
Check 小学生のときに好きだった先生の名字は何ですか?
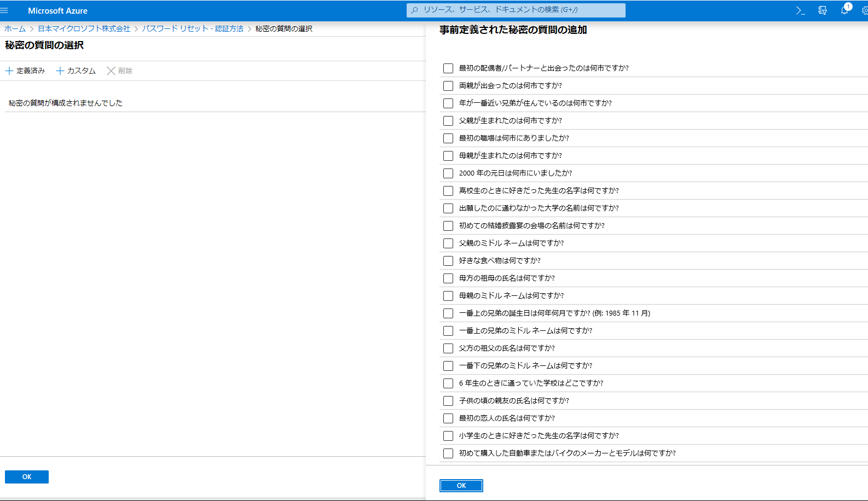click(448, 436)
